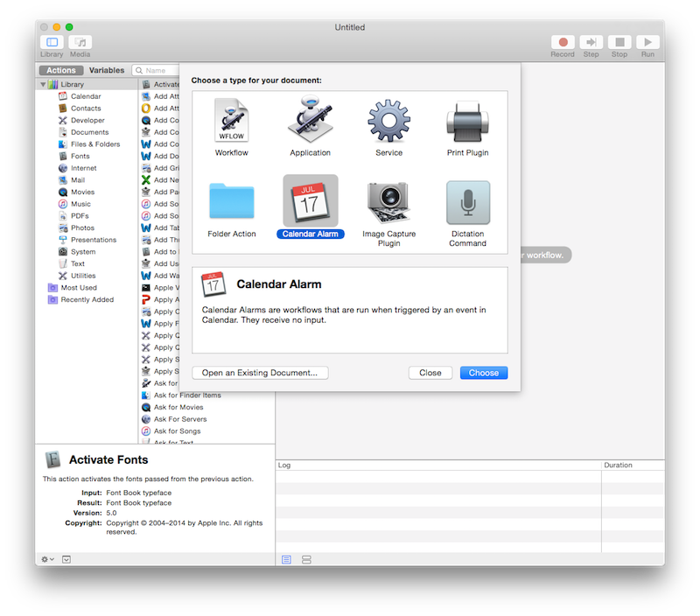700x616 pixels.
Task: Switch to the Variables tab
Action: pyautogui.click(x=107, y=71)
